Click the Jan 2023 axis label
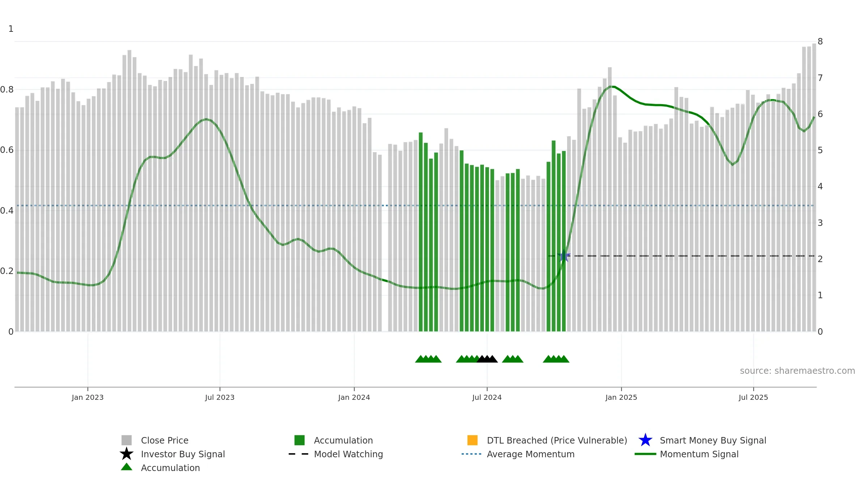The height and width of the screenshot is (488, 868). pos(88,397)
